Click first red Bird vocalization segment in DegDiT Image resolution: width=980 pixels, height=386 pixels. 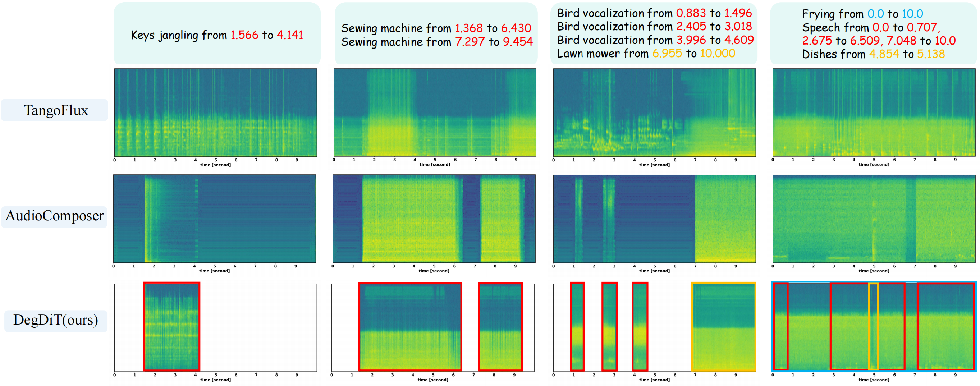(x=577, y=326)
